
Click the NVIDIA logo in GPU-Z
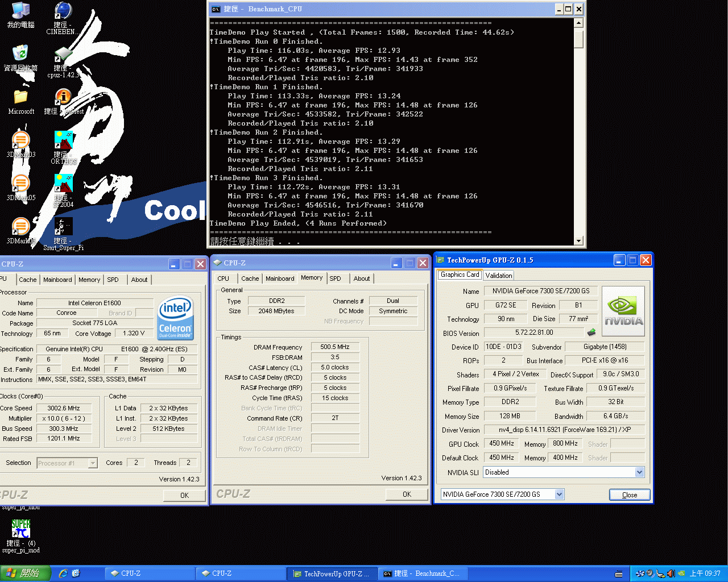coord(623,310)
